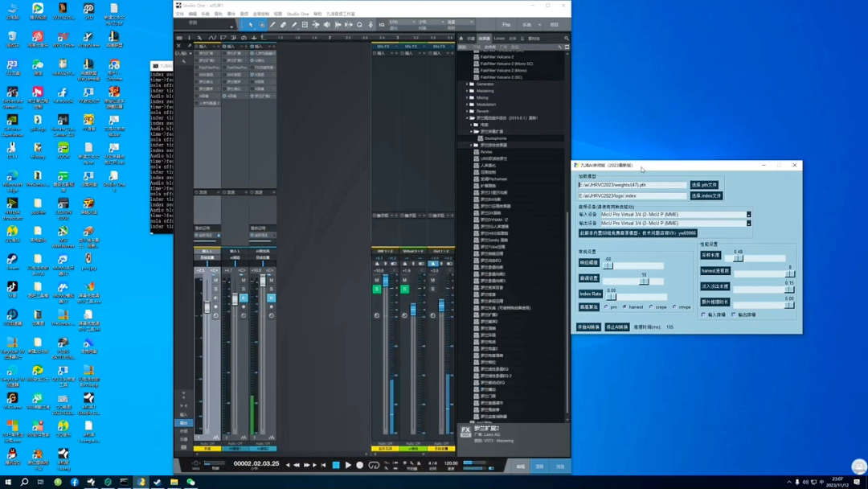The height and width of the screenshot is (489, 868).
Task: Click the 停止AI转换 stop button
Action: coord(617,327)
